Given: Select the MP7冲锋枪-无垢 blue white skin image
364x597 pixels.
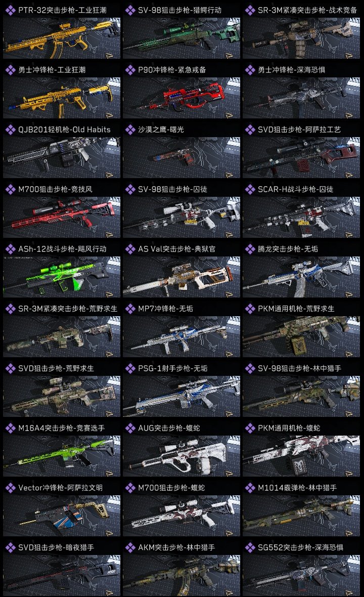Looking at the screenshot, I should [181, 336].
